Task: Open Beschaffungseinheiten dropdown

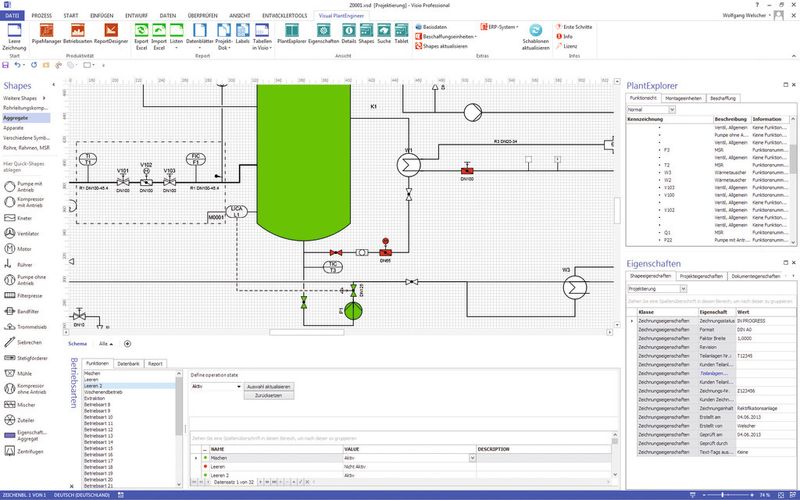Action: 446,37
